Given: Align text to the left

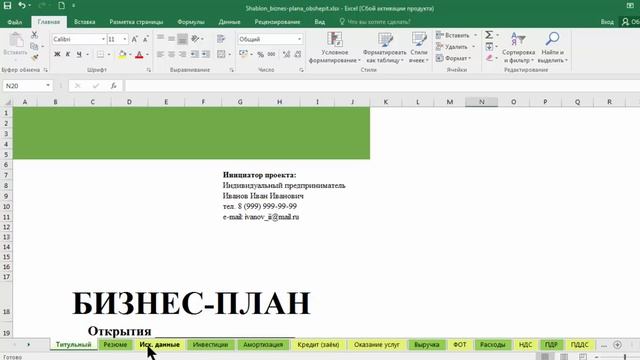Looking at the screenshot, I should pos(160,54).
